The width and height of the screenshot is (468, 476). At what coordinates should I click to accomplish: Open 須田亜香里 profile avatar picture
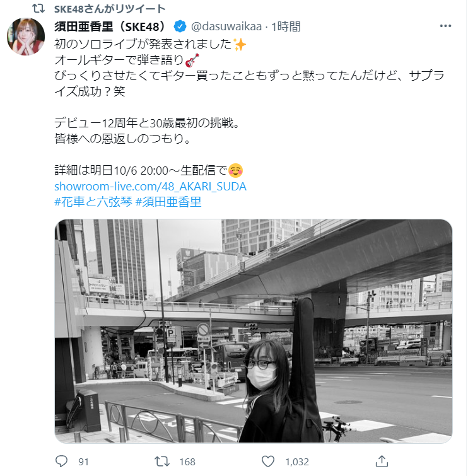point(26,37)
